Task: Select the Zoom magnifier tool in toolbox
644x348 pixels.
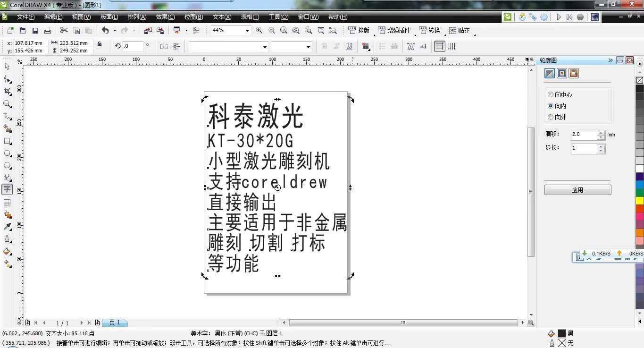Action: 7,104
